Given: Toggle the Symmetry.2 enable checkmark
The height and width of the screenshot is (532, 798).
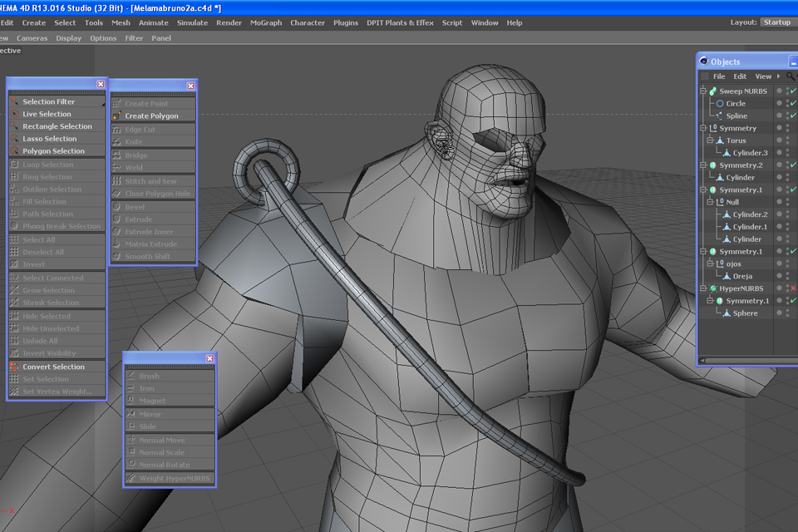Looking at the screenshot, I should [x=793, y=165].
